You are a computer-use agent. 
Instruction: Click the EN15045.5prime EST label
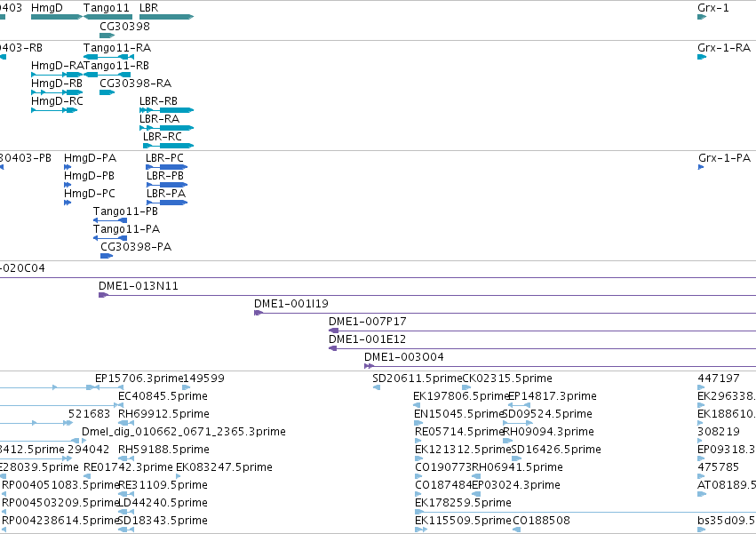point(458,414)
